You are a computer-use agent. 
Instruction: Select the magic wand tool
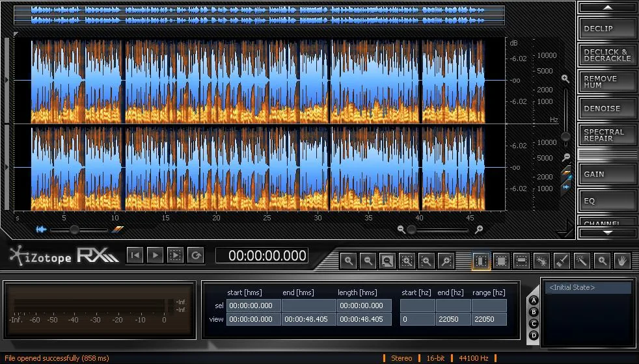point(582,261)
